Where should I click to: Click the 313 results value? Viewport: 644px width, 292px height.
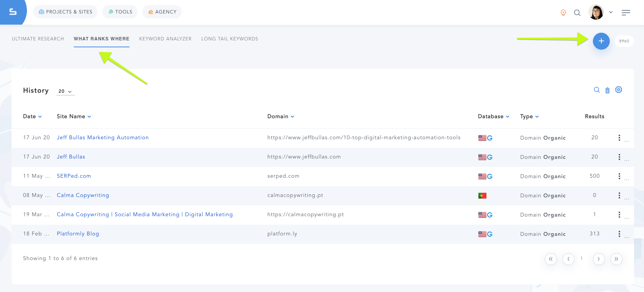point(594,234)
